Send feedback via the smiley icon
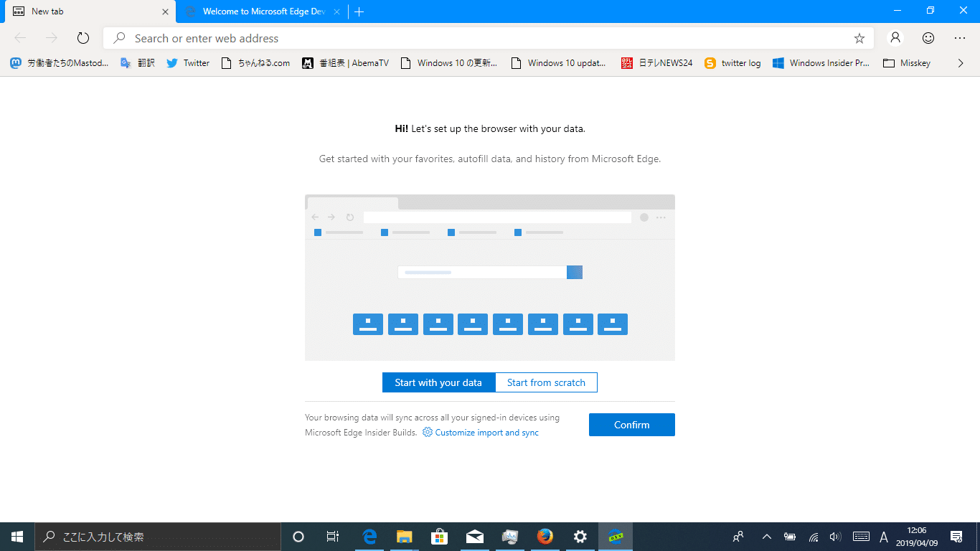Viewport: 980px width, 551px height. [x=928, y=38]
